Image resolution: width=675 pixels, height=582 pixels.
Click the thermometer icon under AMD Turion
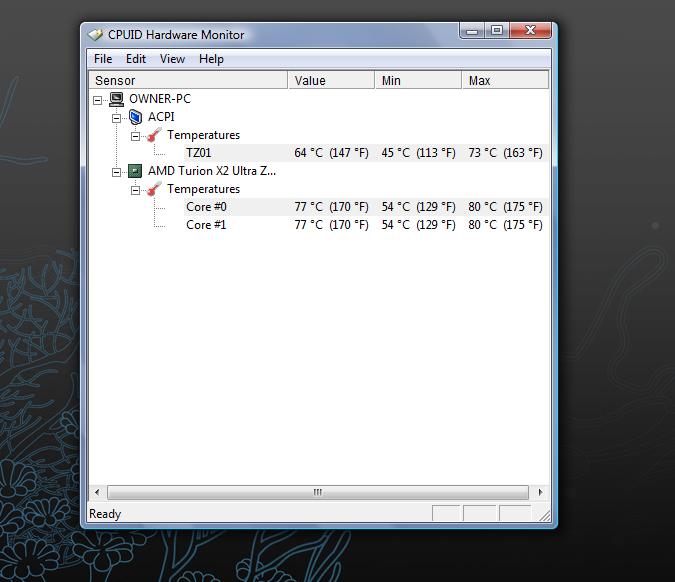[154, 189]
